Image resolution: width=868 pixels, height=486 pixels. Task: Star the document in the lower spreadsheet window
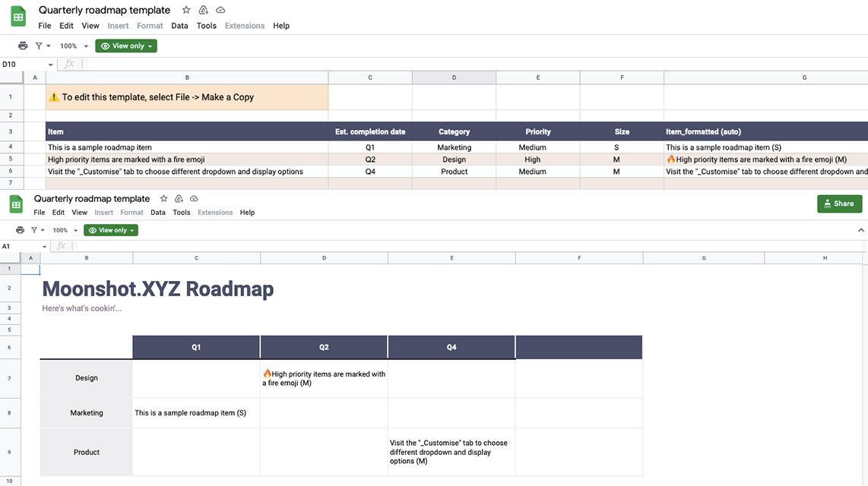[163, 197]
